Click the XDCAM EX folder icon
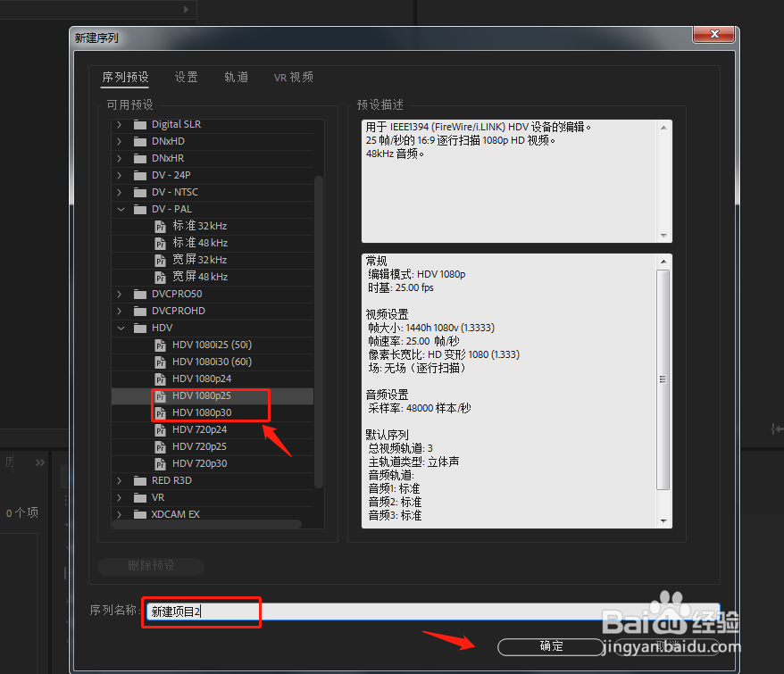 [139, 514]
